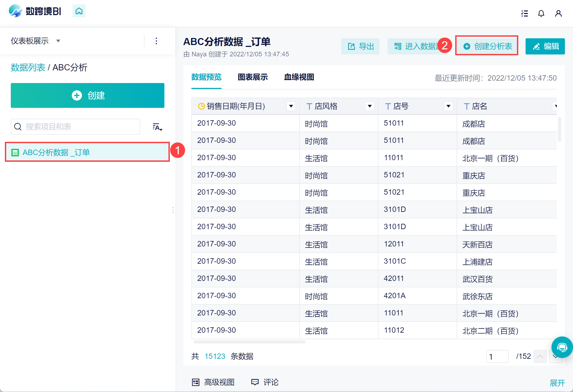
Task: Click the 数据列表 breadcrumb link
Action: coord(28,67)
